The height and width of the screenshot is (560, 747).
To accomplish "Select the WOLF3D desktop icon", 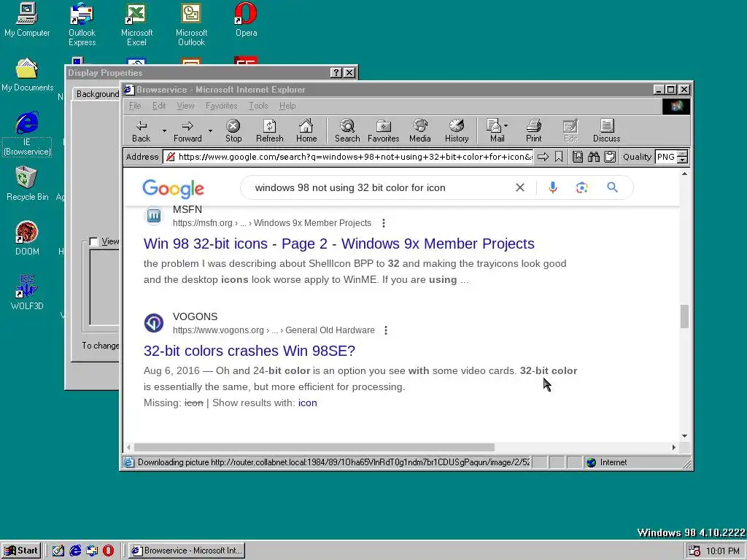I will pos(27,292).
